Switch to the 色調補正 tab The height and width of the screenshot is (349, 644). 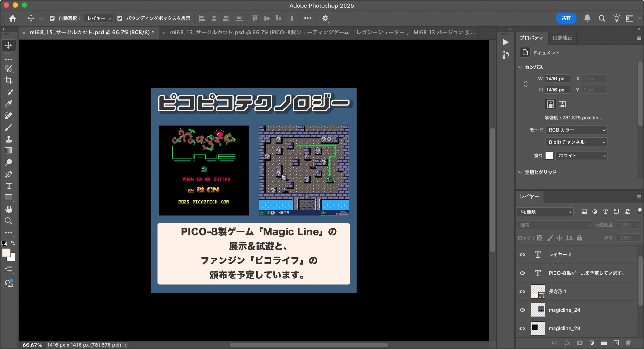(562, 38)
